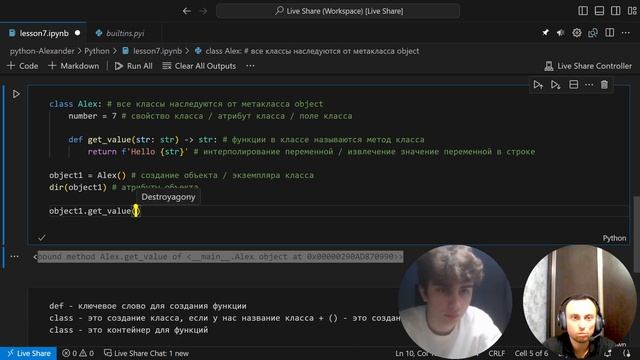The width and height of the screenshot is (640, 360).
Task: Click Clear All Outputs
Action: pyautogui.click(x=199, y=66)
